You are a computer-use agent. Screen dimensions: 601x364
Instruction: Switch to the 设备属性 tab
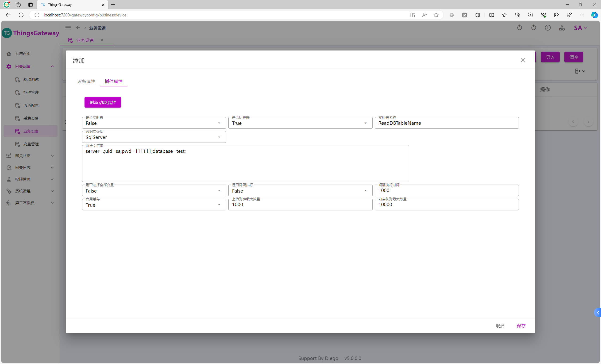(x=86, y=81)
